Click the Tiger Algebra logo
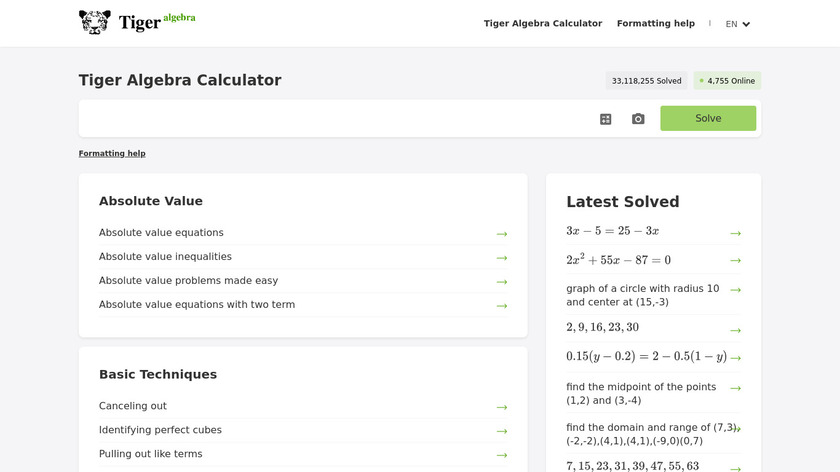 tap(137, 22)
